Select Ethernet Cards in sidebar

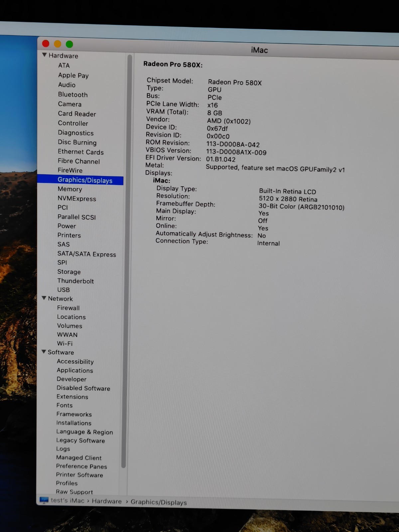(81, 152)
